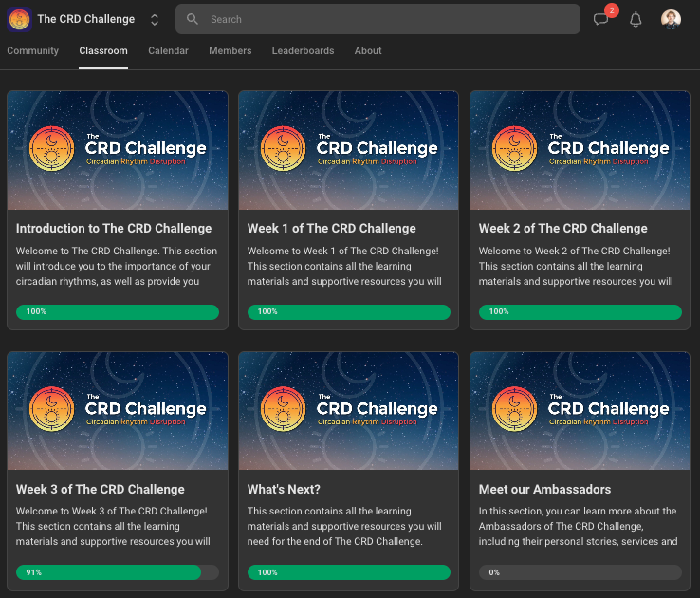The width and height of the screenshot is (700, 598).
Task: Go to the Leaderboards tab
Action: click(303, 51)
